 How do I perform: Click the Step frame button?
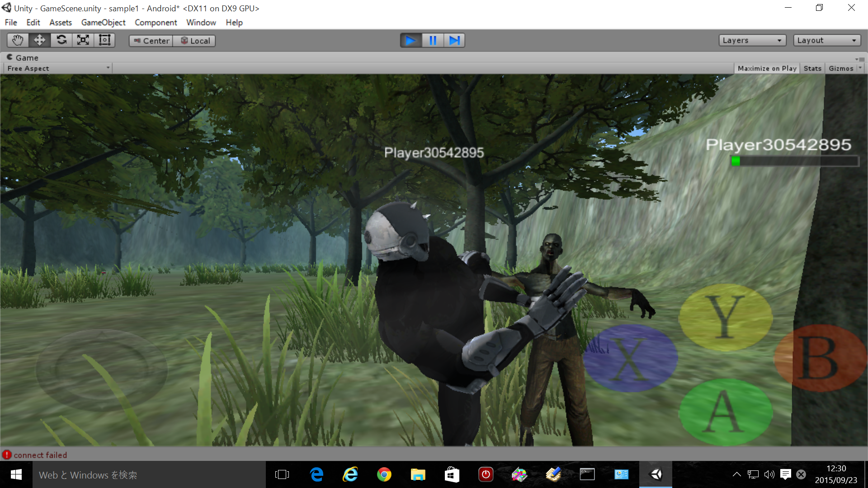(x=454, y=40)
